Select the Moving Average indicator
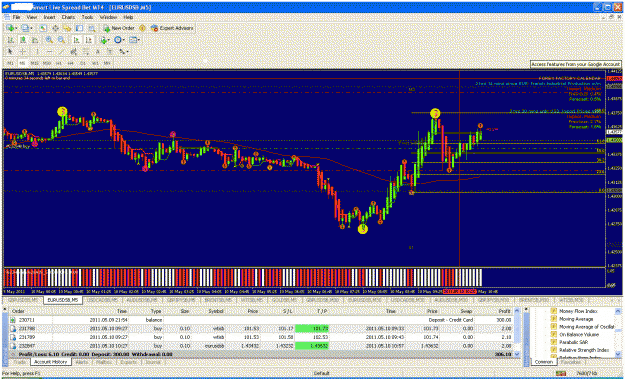The width and height of the screenshot is (625, 379). pos(576,319)
